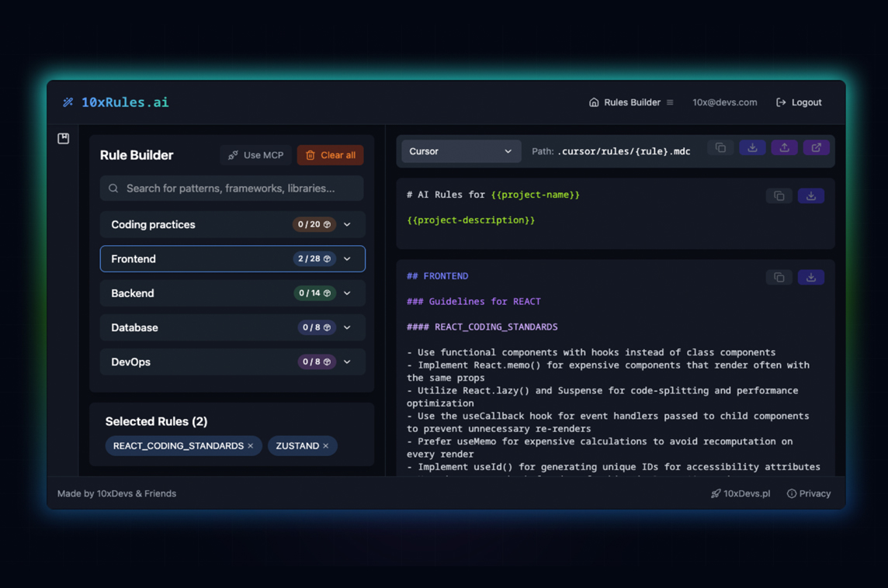Click the blue download icon beside the path

752,148
